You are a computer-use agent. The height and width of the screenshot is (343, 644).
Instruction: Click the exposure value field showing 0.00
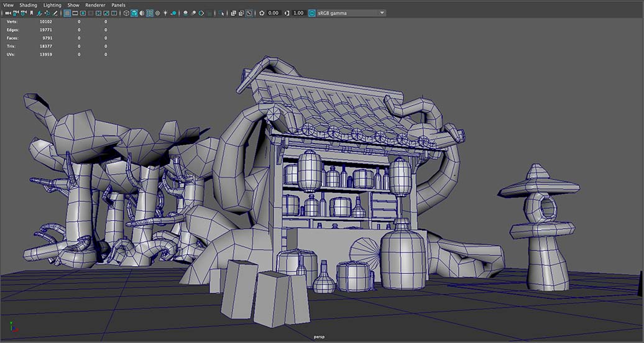tap(274, 13)
